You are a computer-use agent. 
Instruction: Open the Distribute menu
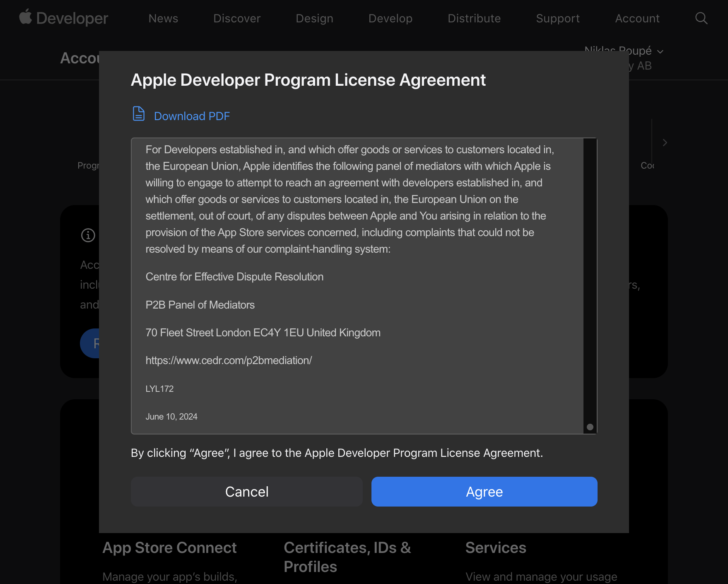pyautogui.click(x=474, y=18)
